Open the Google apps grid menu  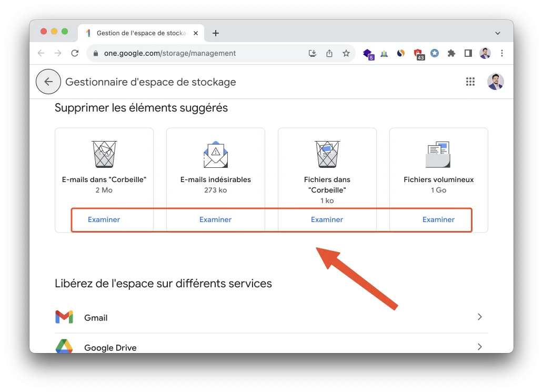click(470, 82)
